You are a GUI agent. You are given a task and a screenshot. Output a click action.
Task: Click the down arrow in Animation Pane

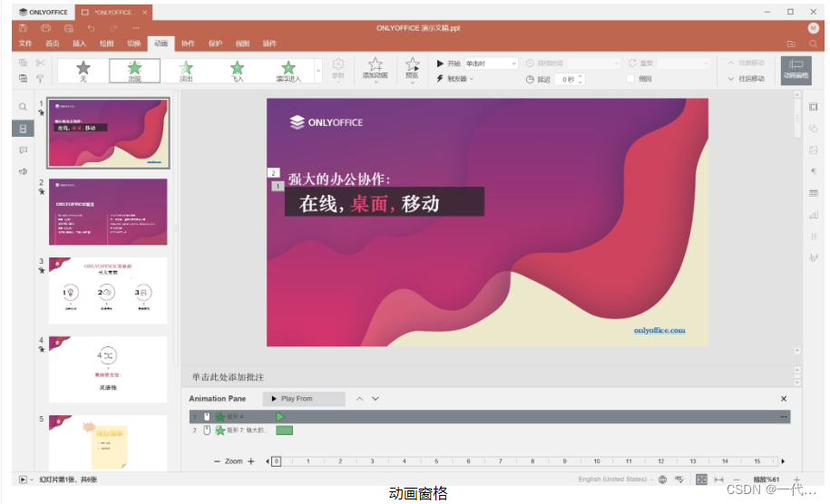[x=376, y=399]
